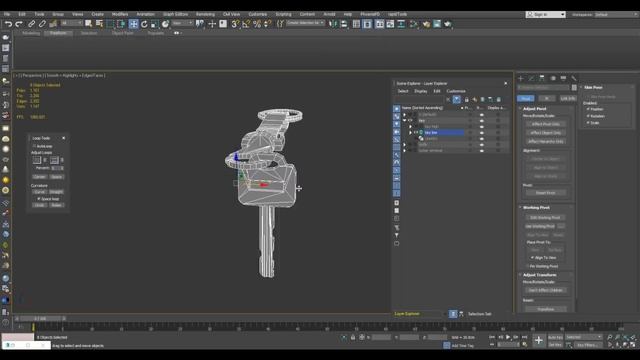Click Relax button in Loop Tools

tap(56, 205)
